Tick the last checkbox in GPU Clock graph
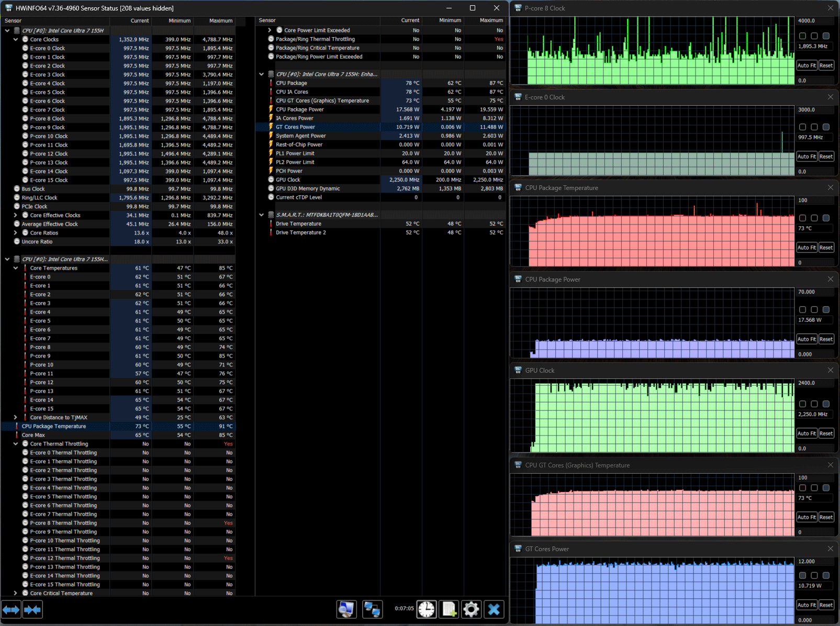The image size is (840, 626). tap(826, 404)
